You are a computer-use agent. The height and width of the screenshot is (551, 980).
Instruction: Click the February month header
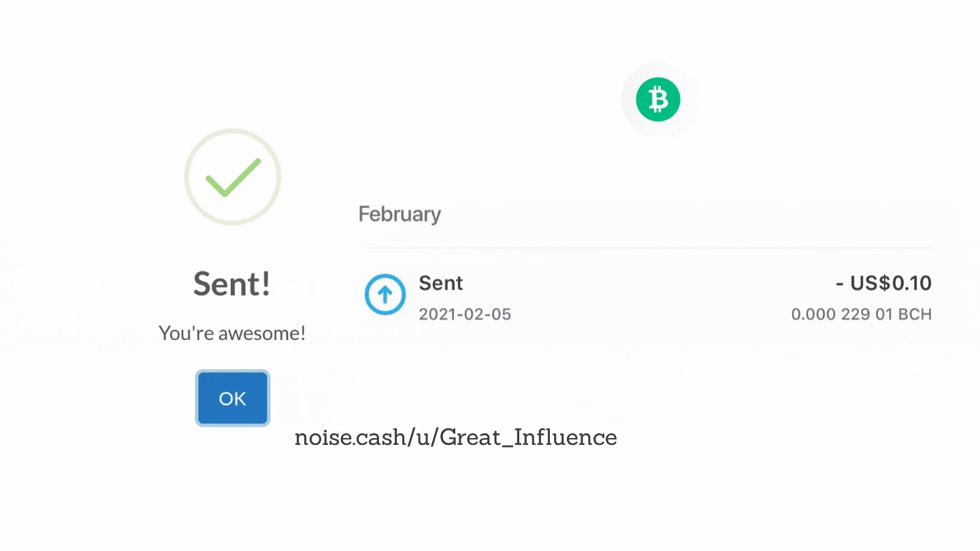tap(399, 214)
